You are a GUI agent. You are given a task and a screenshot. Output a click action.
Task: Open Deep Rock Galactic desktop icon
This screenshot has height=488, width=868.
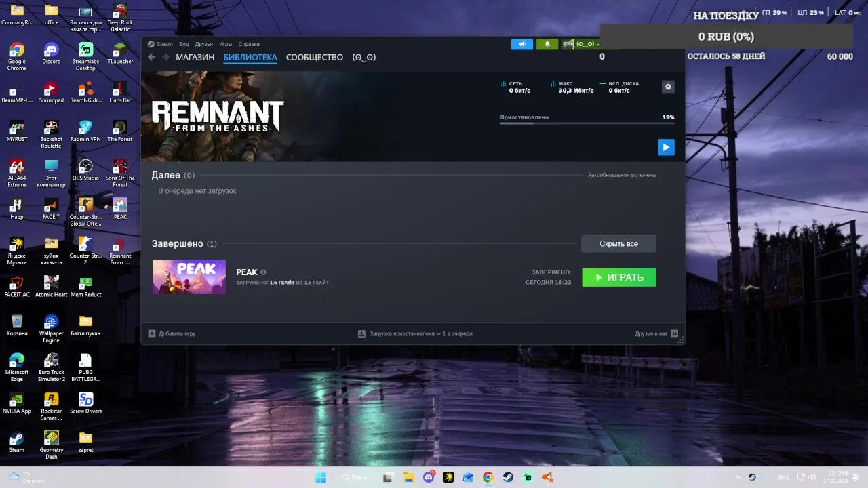point(120,18)
